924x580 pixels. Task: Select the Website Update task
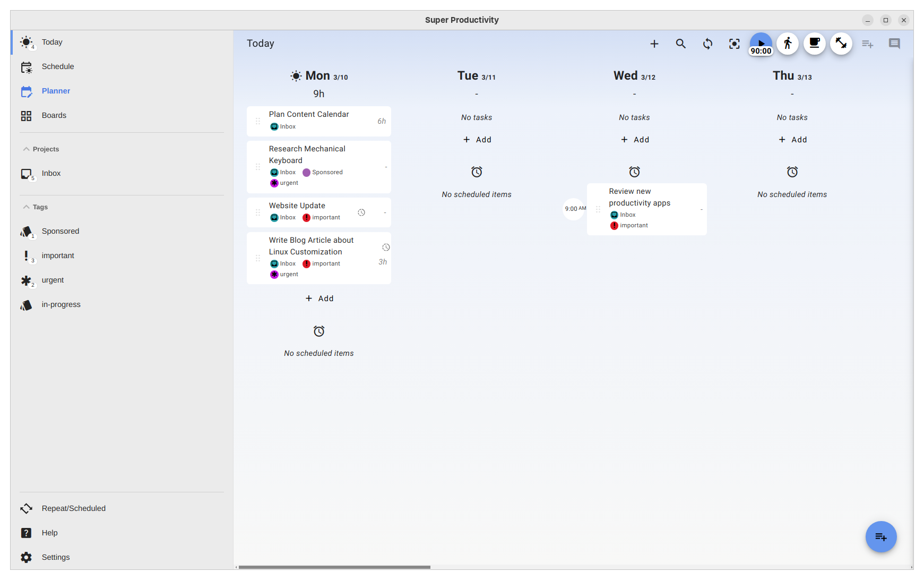(x=319, y=212)
